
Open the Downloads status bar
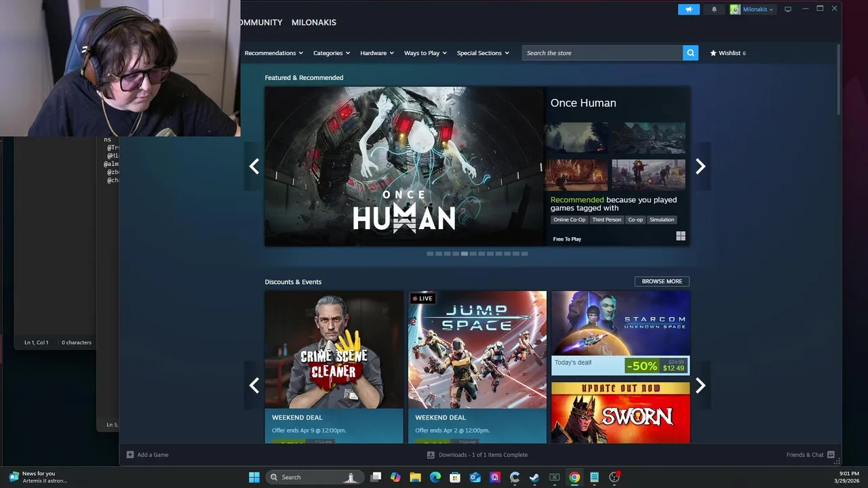point(477,455)
